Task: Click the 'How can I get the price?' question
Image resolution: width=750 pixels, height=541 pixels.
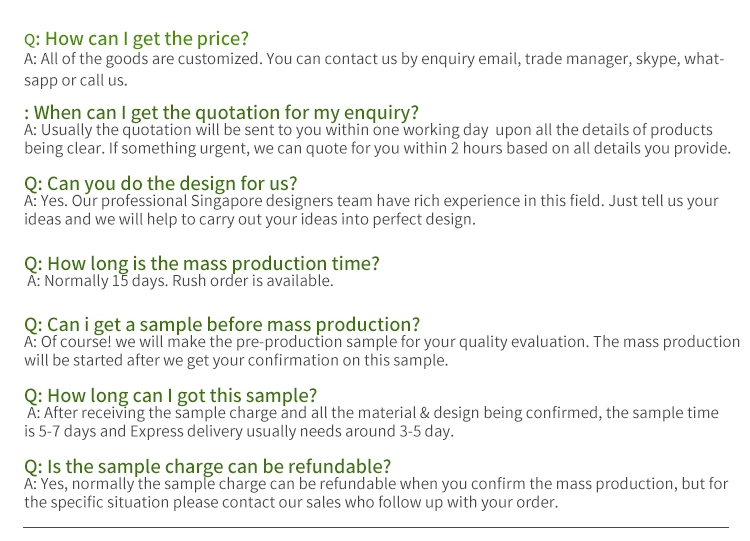Action: 136,38
